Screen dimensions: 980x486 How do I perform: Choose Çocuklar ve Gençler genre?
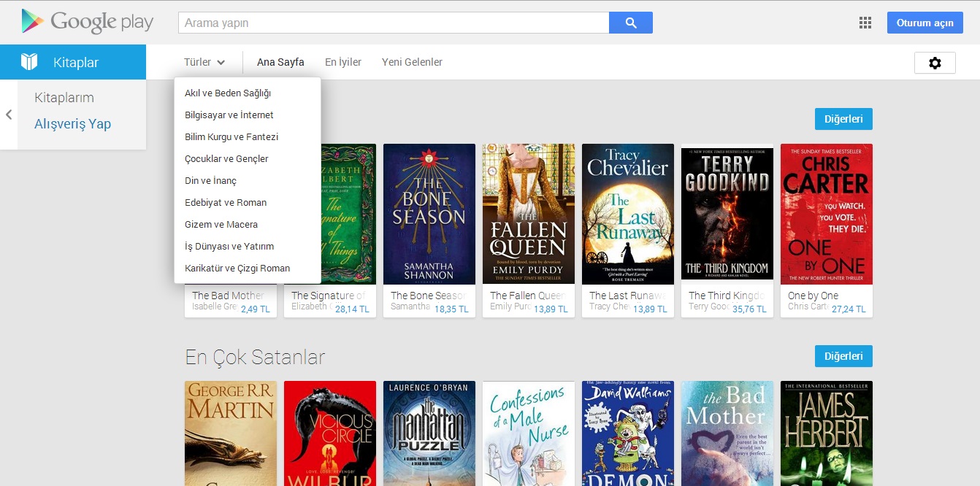(248, 159)
